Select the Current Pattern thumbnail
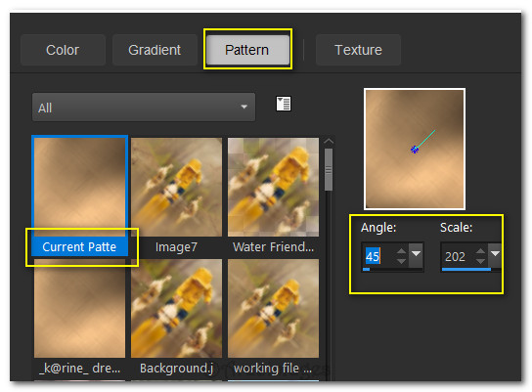532x392 pixels. pos(80,196)
